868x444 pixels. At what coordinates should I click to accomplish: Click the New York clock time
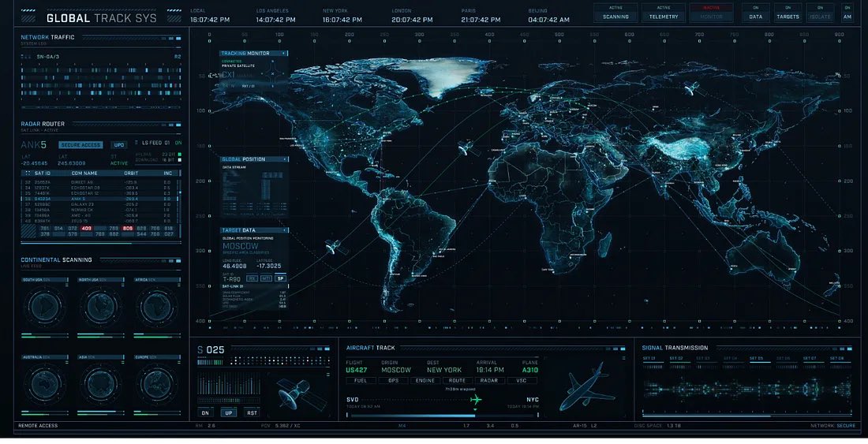pos(342,20)
